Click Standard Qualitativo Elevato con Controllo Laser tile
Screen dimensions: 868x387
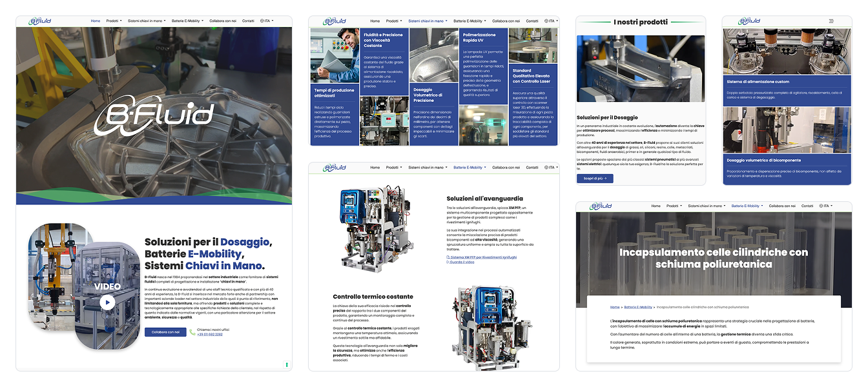point(533,103)
